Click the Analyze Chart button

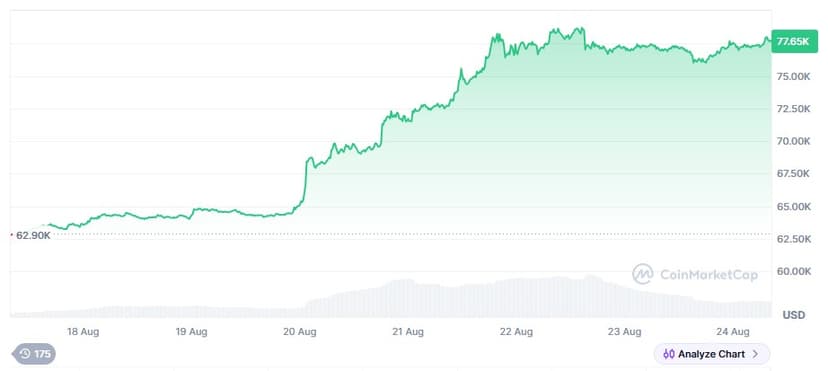coord(712,354)
